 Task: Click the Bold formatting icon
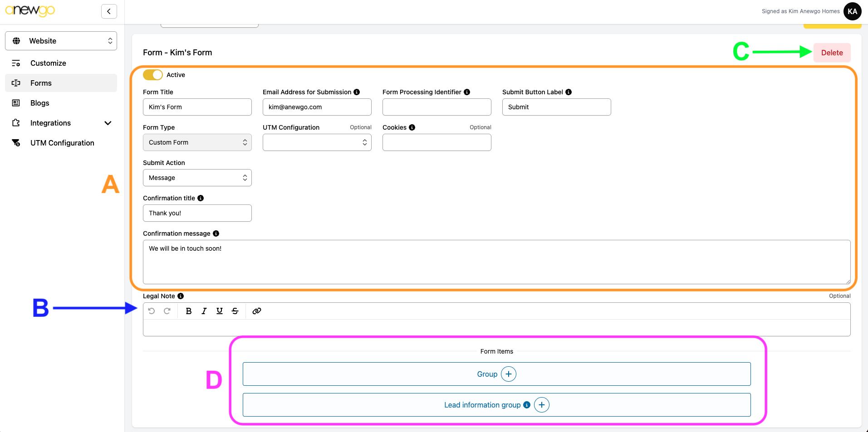[x=189, y=311]
